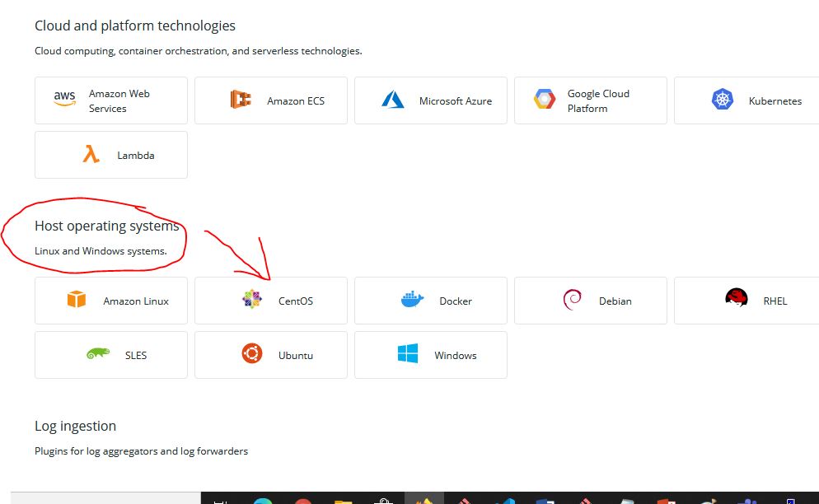The image size is (819, 504).
Task: Click the Amazon Linux box icon
Action: [x=77, y=300]
